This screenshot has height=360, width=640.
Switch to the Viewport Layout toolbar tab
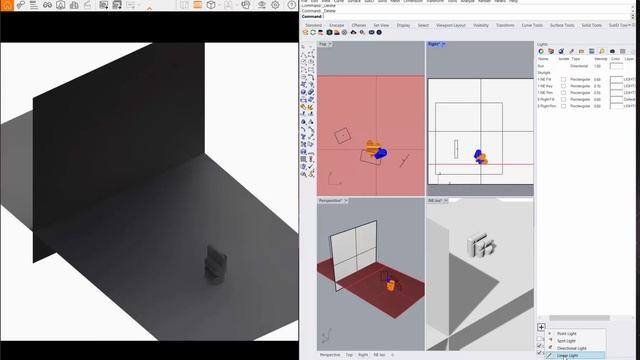(x=451, y=25)
